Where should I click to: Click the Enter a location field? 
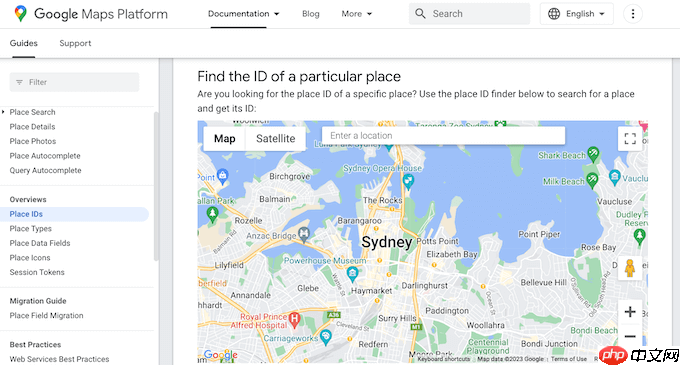point(443,136)
